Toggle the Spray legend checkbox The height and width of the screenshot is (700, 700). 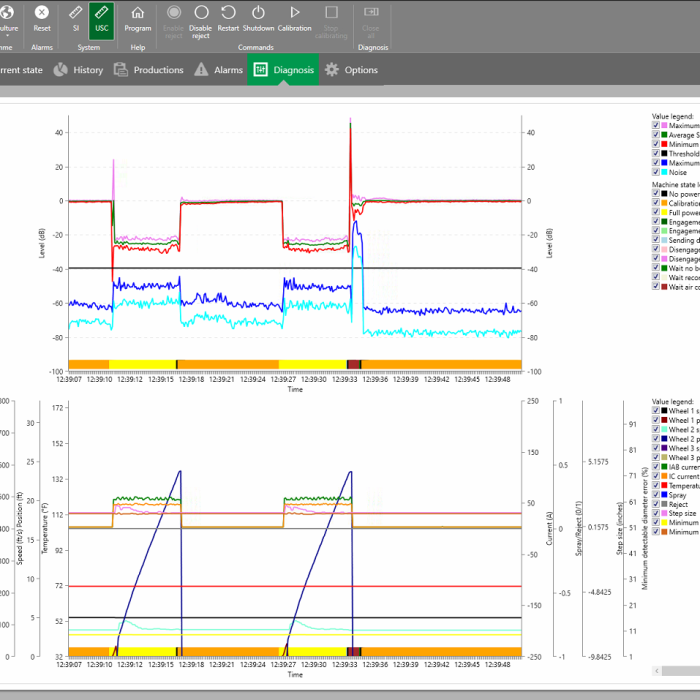point(656,494)
